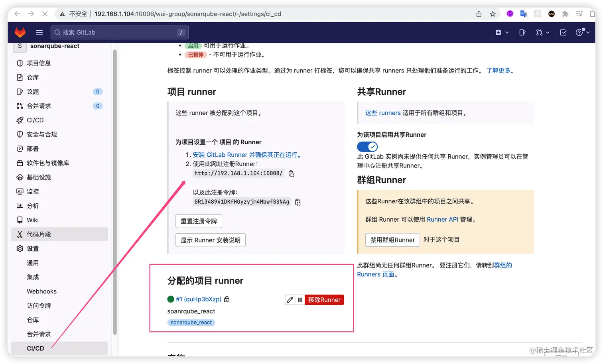The width and height of the screenshot is (603, 364).
Task: Click the translate extension icon
Action: pos(524,14)
